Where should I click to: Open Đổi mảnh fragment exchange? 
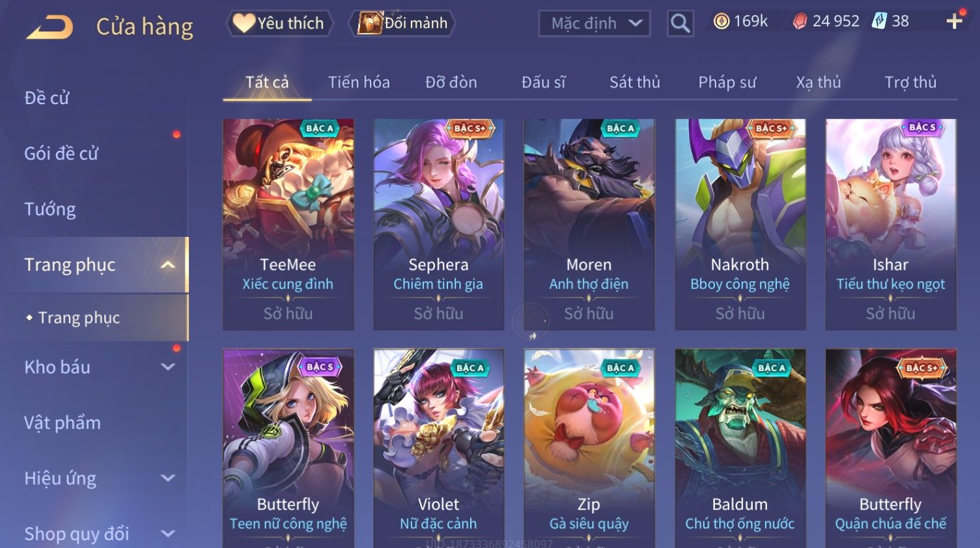(x=402, y=23)
